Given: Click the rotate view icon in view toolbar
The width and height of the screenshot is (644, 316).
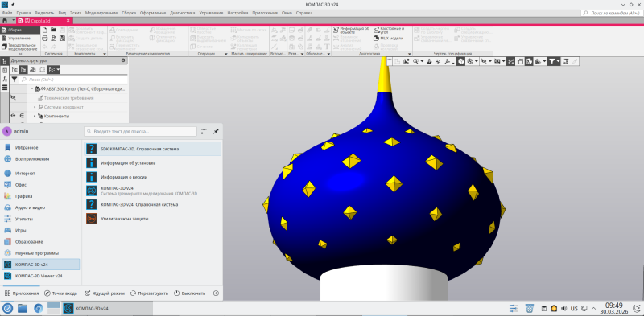Looking at the screenshot, I should pos(437,61).
